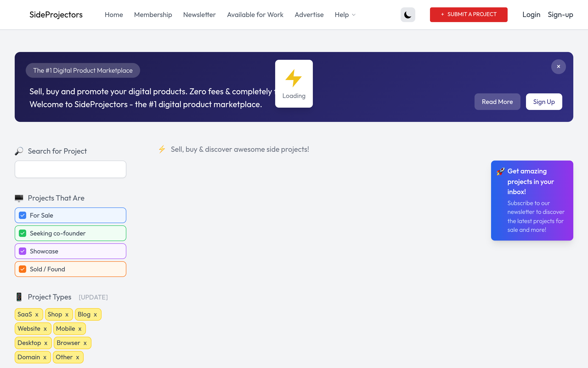This screenshot has width=588, height=368.
Task: Remove the Desktop tag via its x
Action: (46, 343)
